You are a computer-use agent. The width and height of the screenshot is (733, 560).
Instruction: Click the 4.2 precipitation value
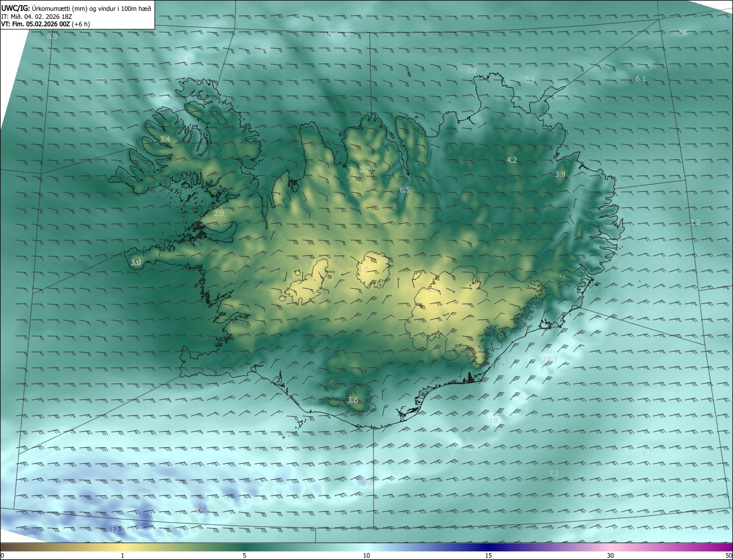tap(512, 160)
